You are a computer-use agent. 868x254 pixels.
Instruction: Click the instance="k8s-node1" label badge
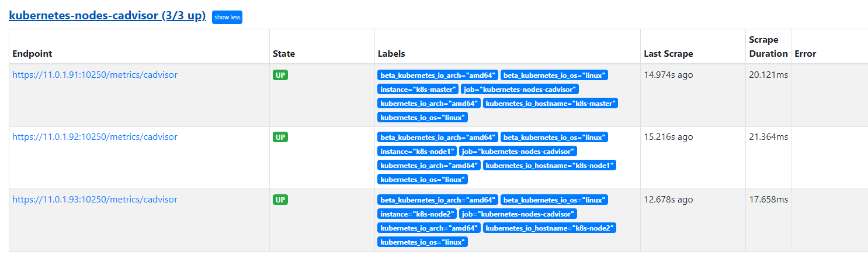[x=417, y=152]
